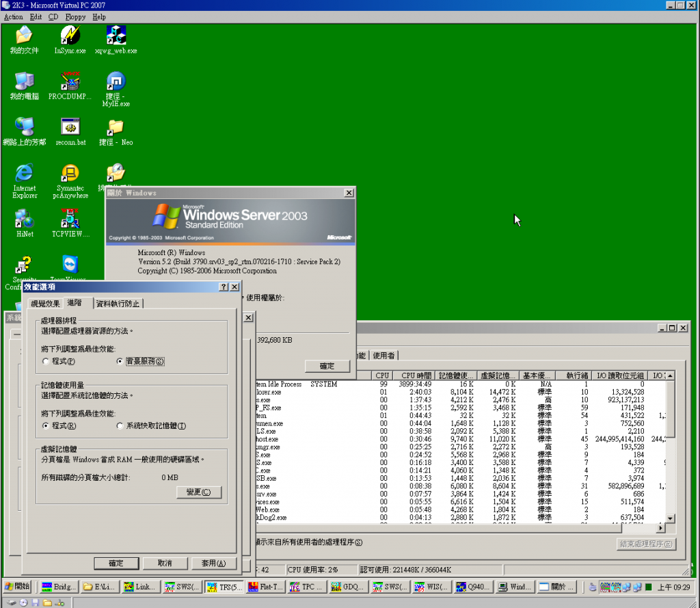Click Virtual PC shared folder status icon
700x608 pixels.
pyautogui.click(x=47, y=603)
